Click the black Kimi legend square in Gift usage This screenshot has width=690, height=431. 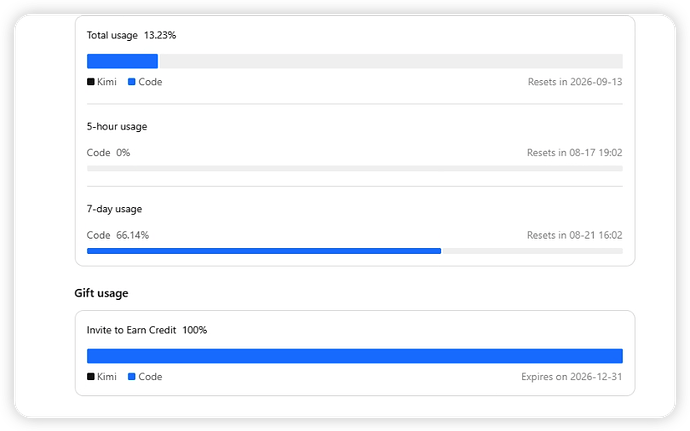tap(91, 377)
